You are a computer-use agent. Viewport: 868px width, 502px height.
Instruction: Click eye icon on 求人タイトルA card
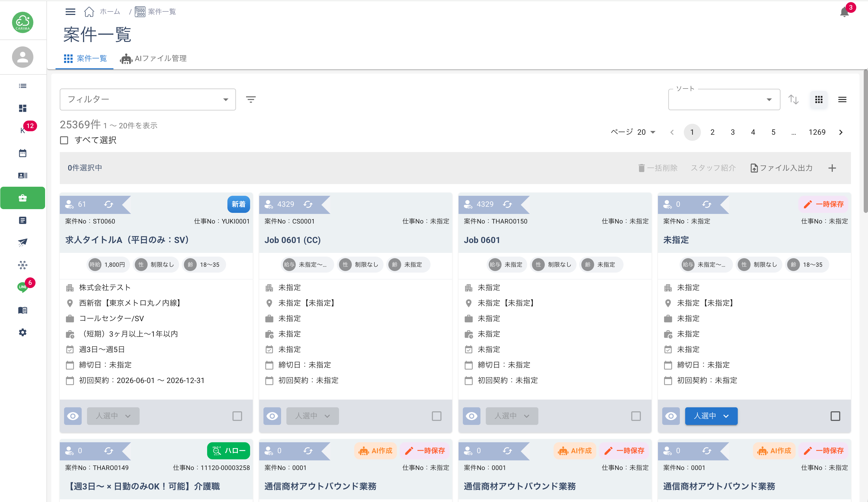[73, 416]
